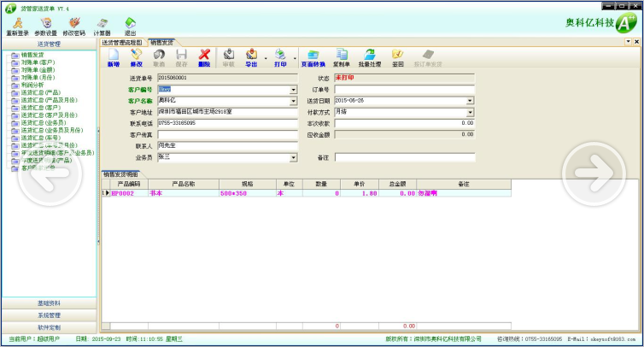Switch to the 送货管理流程图 tab
The width and height of the screenshot is (644, 347).
coord(122,43)
